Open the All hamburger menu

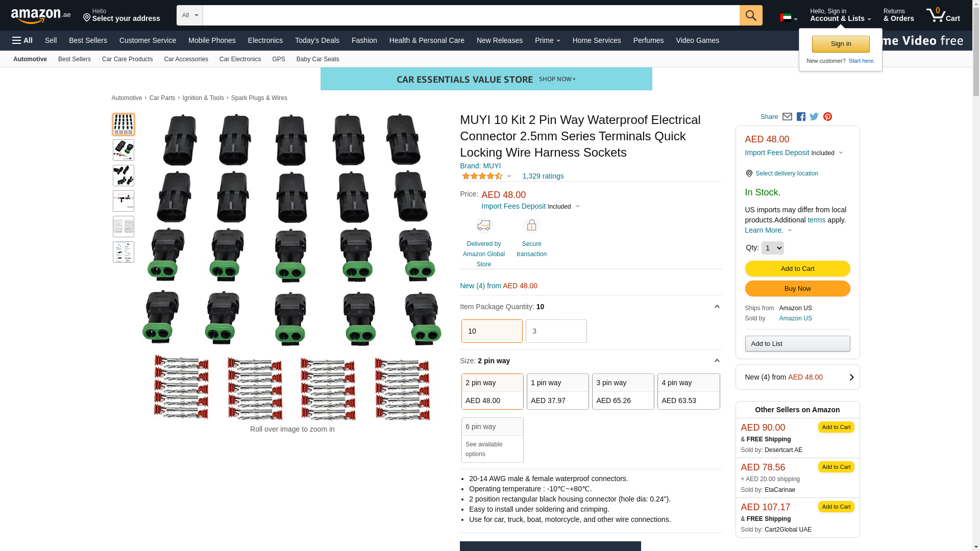(22, 40)
